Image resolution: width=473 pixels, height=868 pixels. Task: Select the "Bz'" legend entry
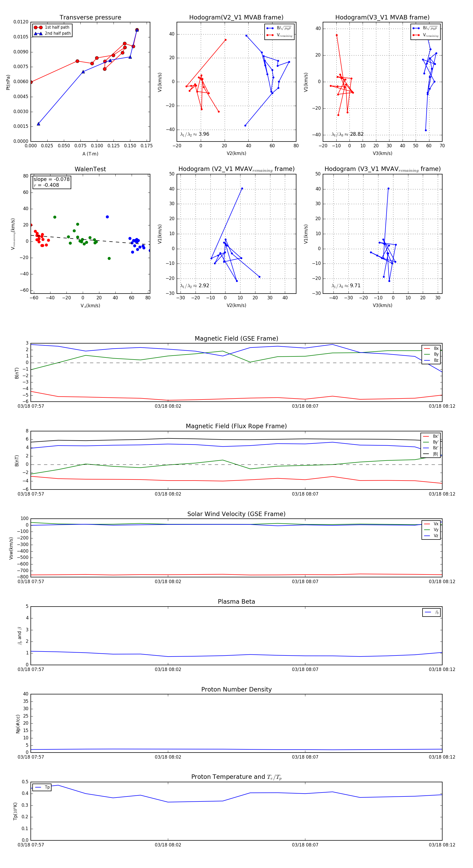[x=431, y=448]
